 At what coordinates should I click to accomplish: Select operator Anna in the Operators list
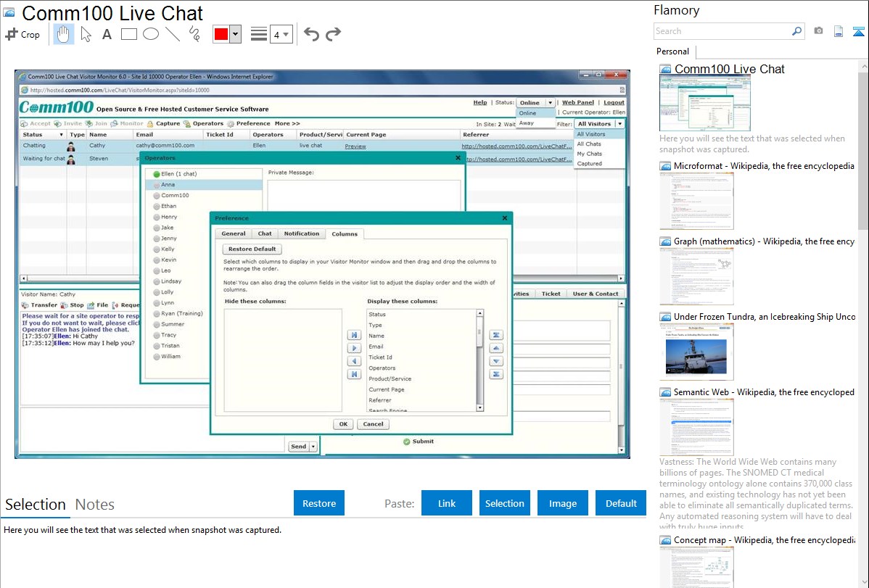tap(204, 185)
